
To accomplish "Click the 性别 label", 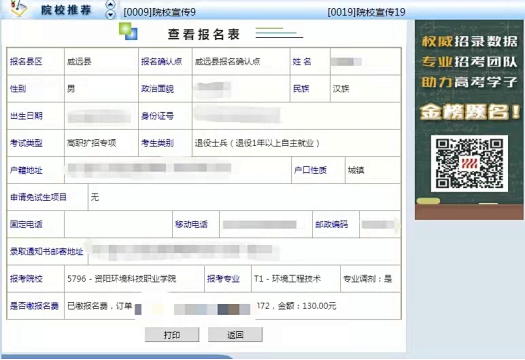I will tap(18, 89).
